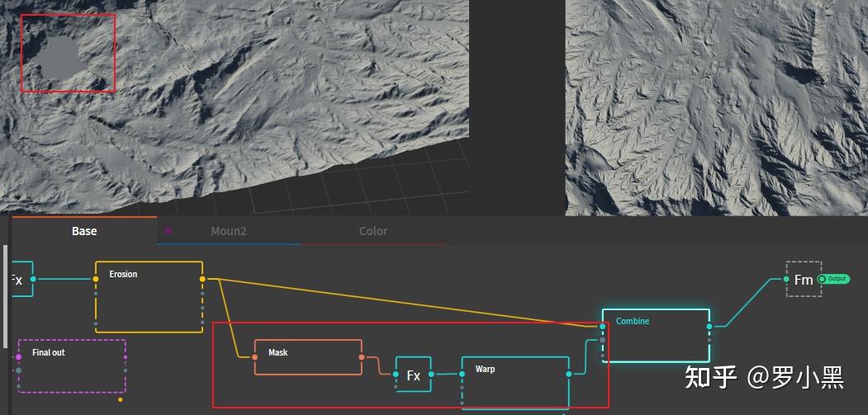Click the Warp node output port
The image size is (868, 415).
(569, 375)
